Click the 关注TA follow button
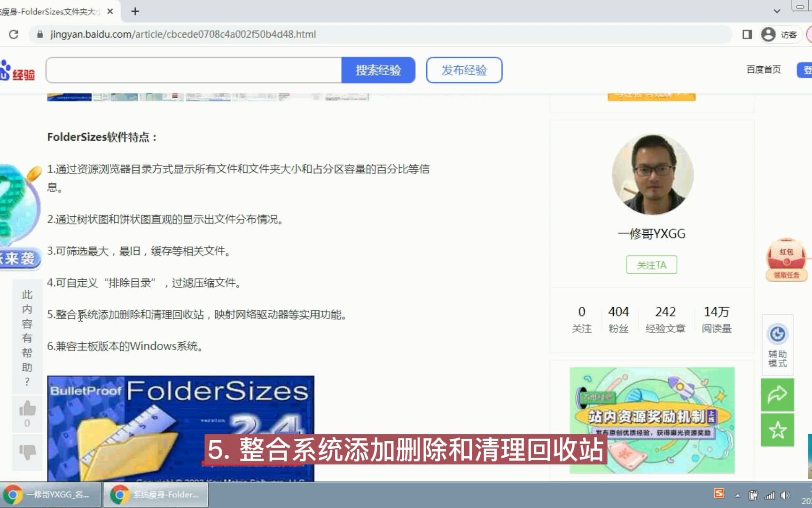Image resolution: width=812 pixels, height=508 pixels. 652,264
